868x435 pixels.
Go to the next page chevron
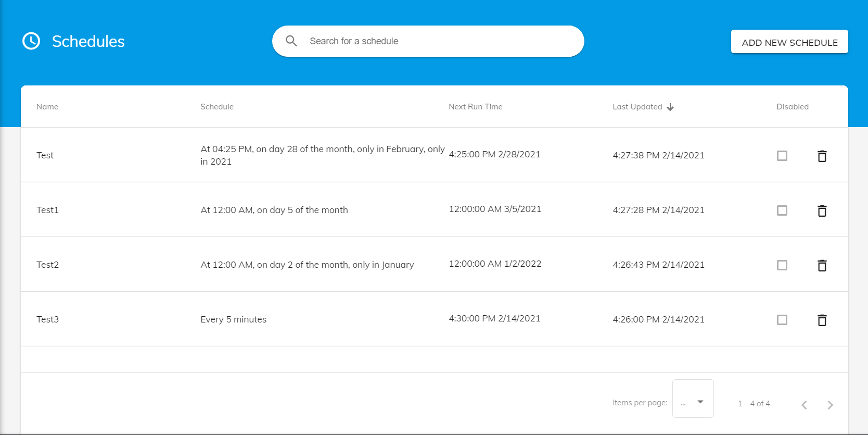(830, 405)
